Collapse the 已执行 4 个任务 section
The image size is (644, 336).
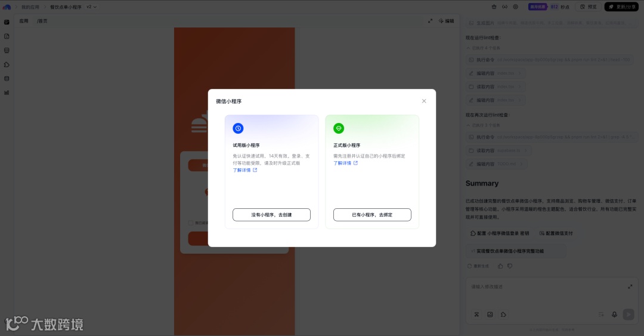(x=484, y=48)
